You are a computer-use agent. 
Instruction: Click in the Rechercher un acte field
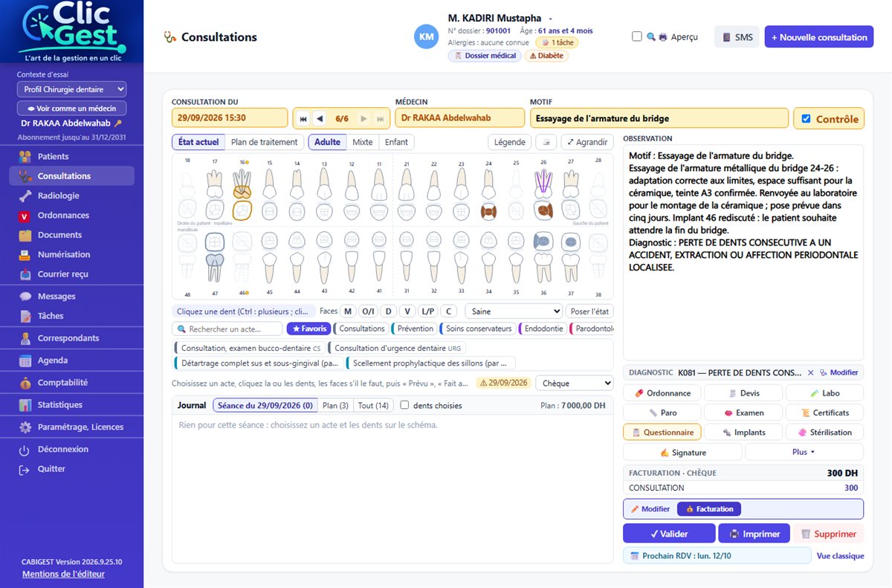point(227,329)
